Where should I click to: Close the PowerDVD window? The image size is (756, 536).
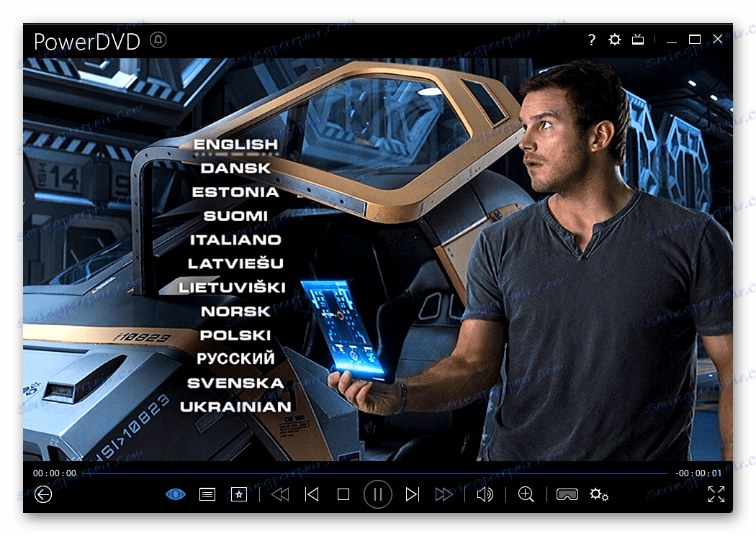(x=718, y=39)
